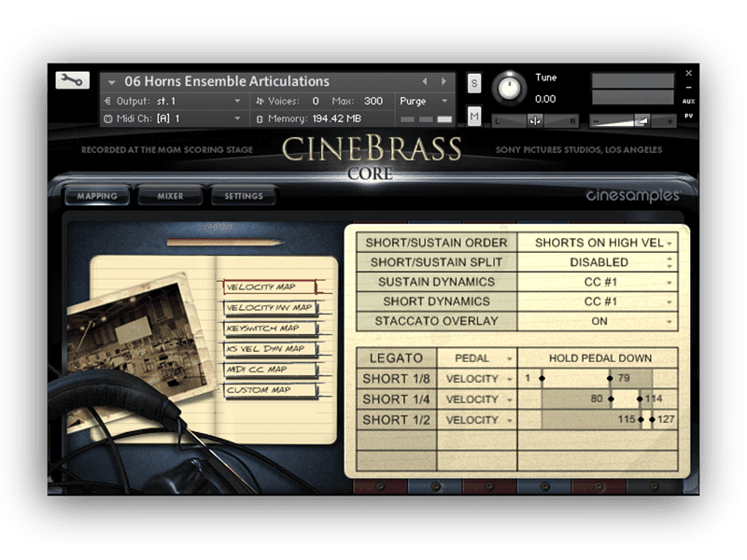Open the Staccato Overlay ON dropdown
Image resolution: width=747 pixels, height=560 pixels.
(598, 321)
